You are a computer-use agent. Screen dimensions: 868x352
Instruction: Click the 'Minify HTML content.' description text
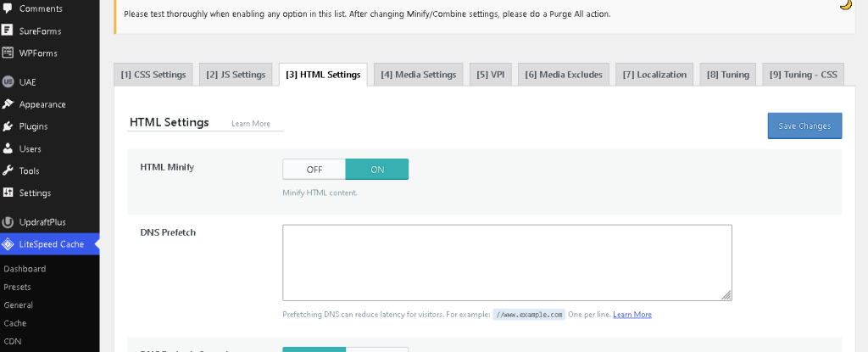tap(320, 193)
